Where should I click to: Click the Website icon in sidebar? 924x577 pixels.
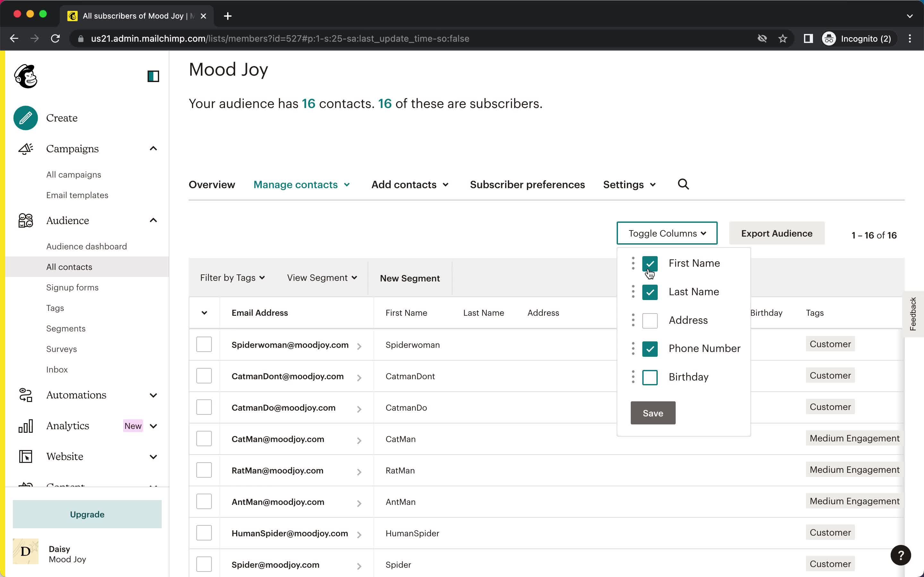tap(25, 457)
